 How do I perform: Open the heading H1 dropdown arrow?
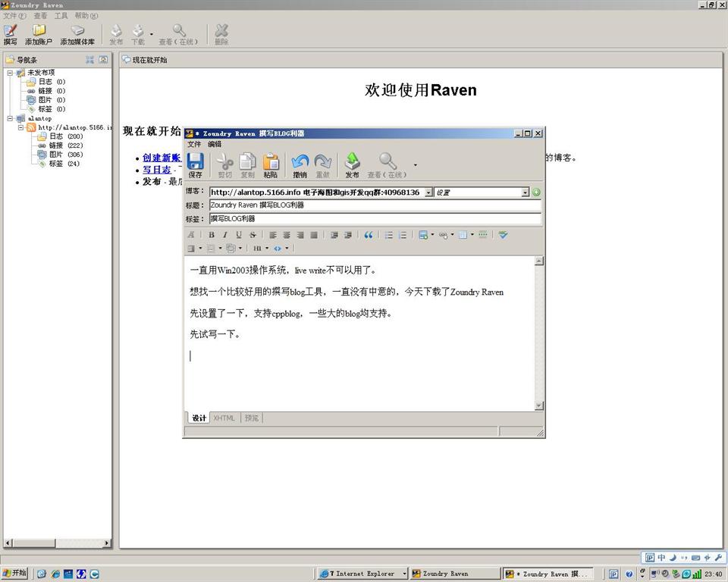coord(267,249)
